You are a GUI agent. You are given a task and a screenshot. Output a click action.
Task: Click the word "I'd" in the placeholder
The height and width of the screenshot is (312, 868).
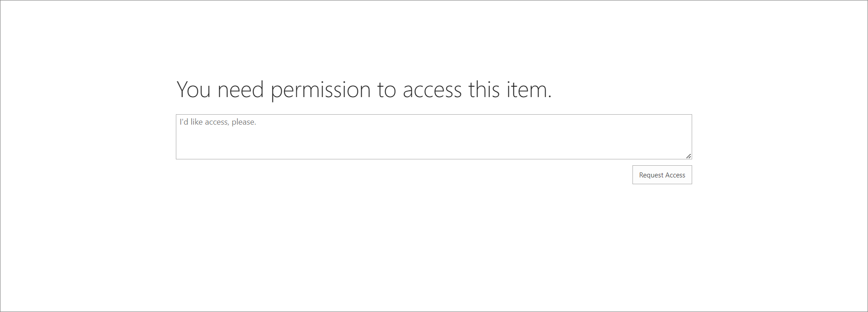click(x=184, y=122)
